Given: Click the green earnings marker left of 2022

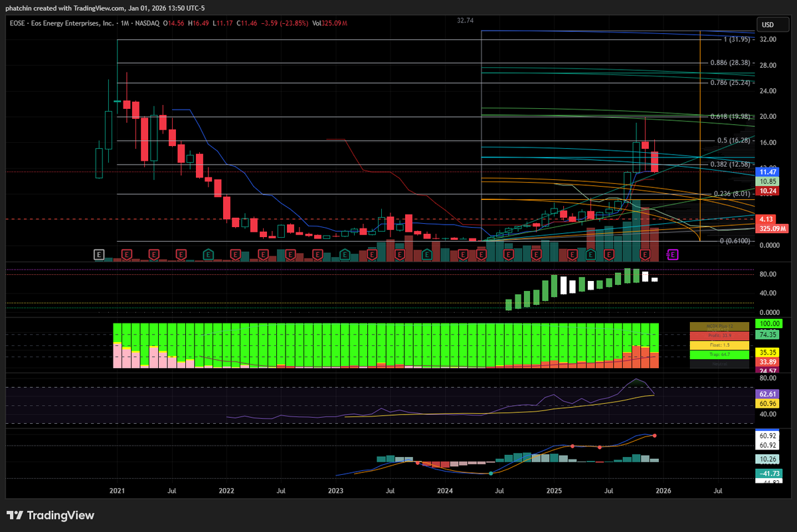Looking at the screenshot, I should [x=208, y=254].
